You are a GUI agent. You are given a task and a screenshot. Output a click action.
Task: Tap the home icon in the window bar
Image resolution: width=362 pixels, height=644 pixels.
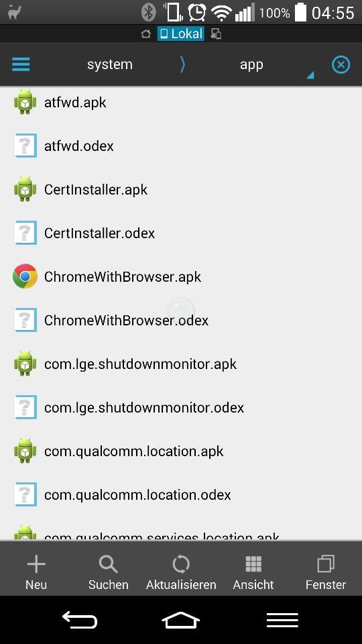pyautogui.click(x=146, y=34)
